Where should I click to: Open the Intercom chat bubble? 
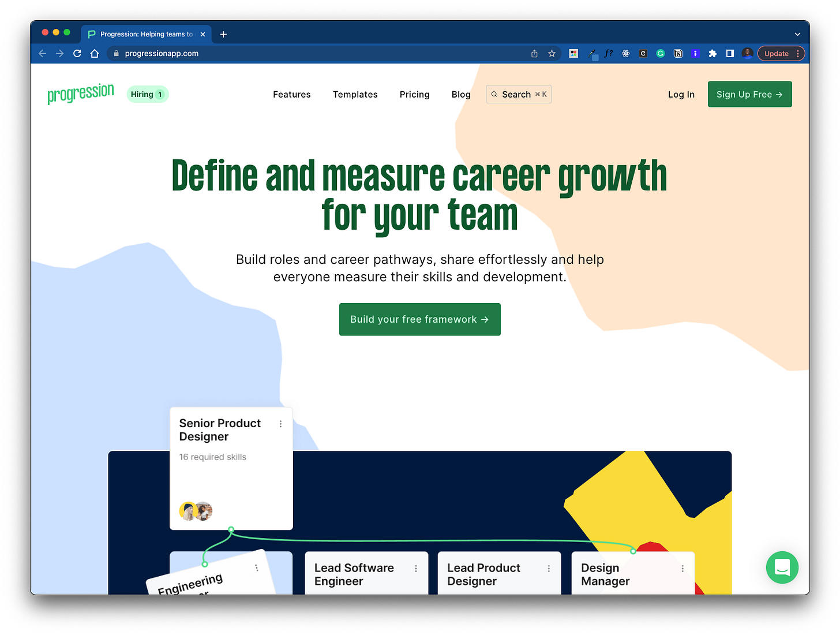pos(782,567)
